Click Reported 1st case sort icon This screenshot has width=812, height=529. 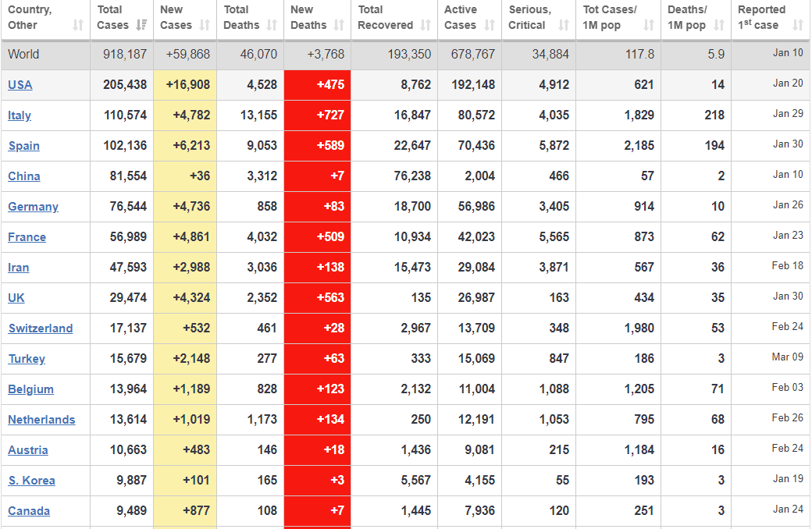tap(797, 26)
